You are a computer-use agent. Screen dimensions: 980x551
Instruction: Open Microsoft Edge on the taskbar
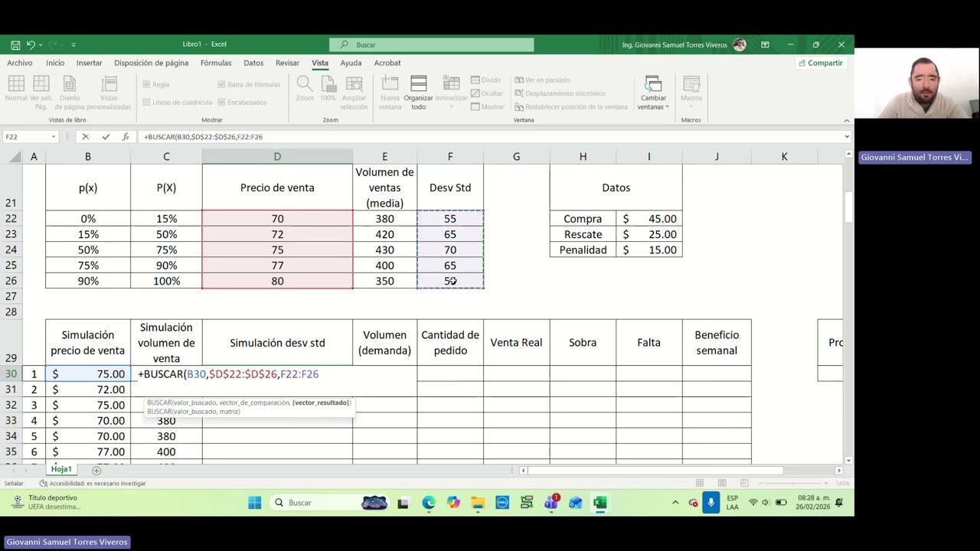coord(428,503)
